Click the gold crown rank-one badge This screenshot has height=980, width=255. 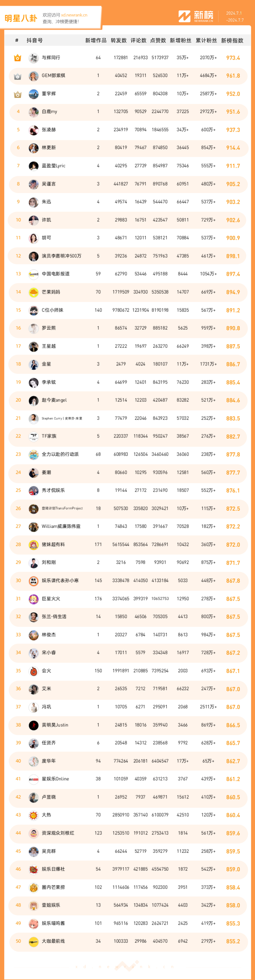(x=17, y=58)
